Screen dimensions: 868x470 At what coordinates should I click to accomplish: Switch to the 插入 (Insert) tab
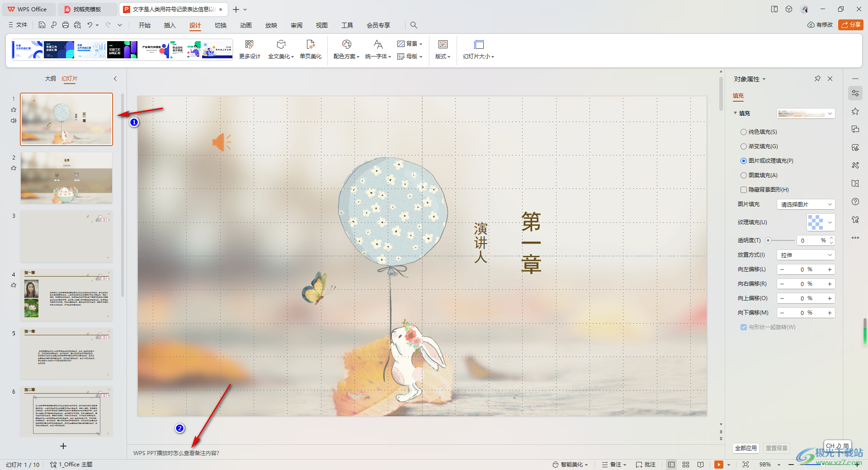[170, 25]
